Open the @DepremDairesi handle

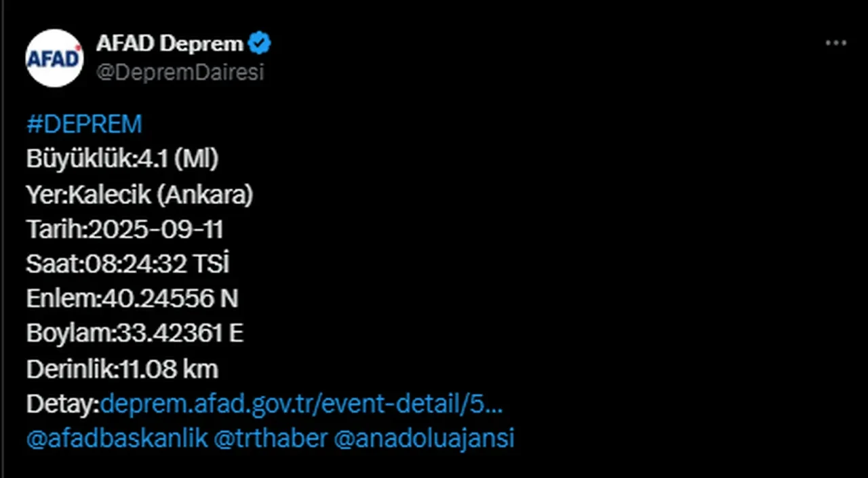pyautogui.click(x=180, y=72)
